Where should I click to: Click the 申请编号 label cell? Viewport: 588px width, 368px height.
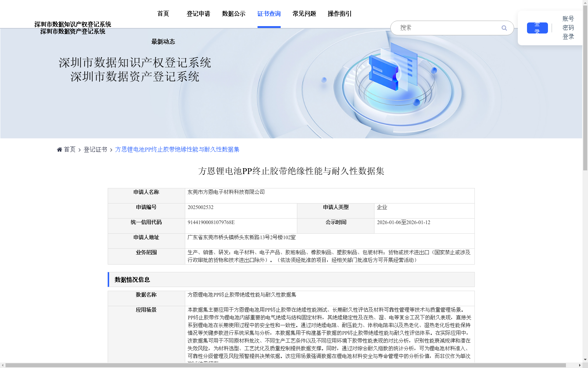[x=146, y=211]
